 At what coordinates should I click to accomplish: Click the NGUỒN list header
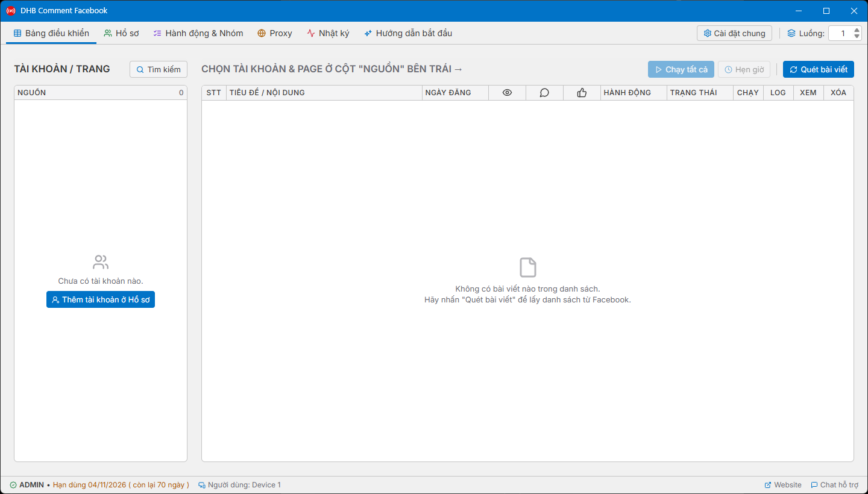[x=101, y=93]
